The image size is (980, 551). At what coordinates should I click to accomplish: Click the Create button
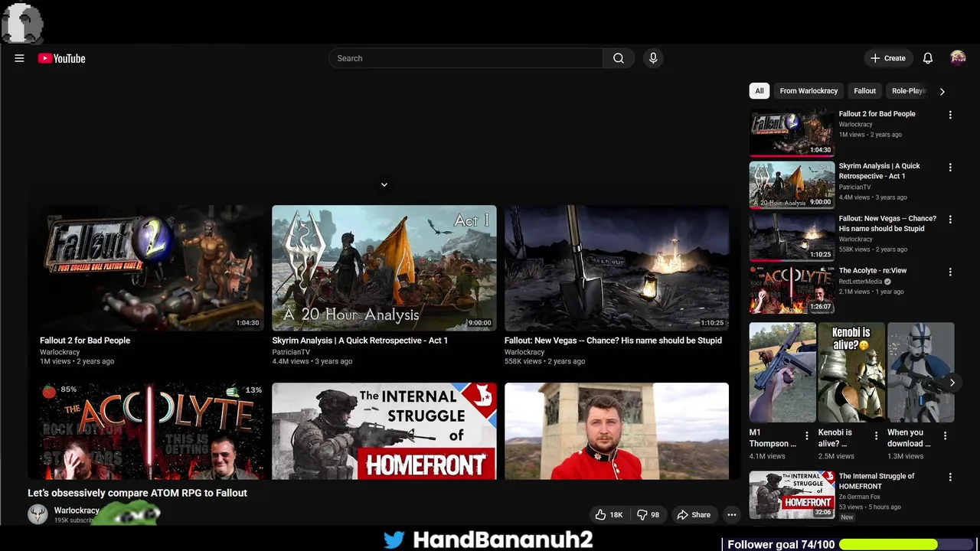pyautogui.click(x=887, y=58)
